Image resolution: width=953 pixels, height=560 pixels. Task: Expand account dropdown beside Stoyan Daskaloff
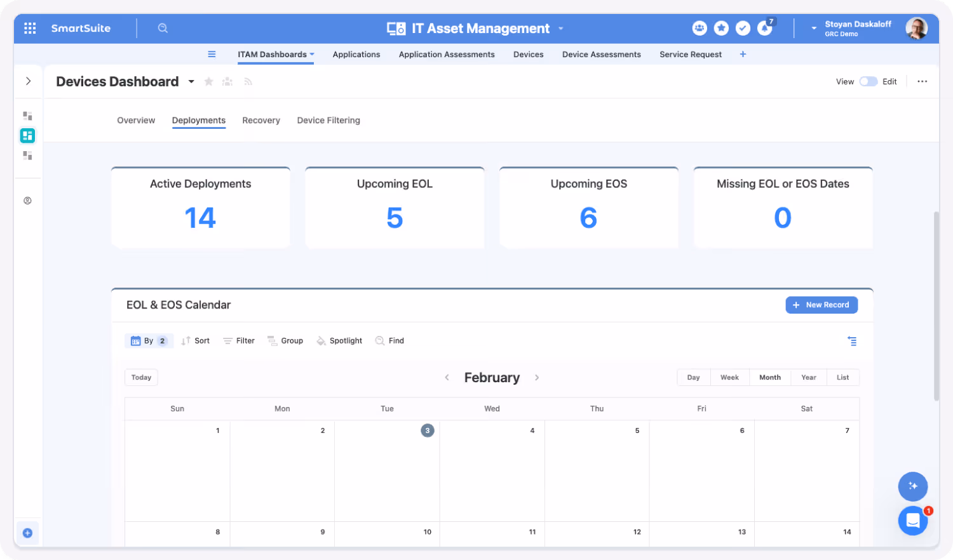pyautogui.click(x=814, y=29)
